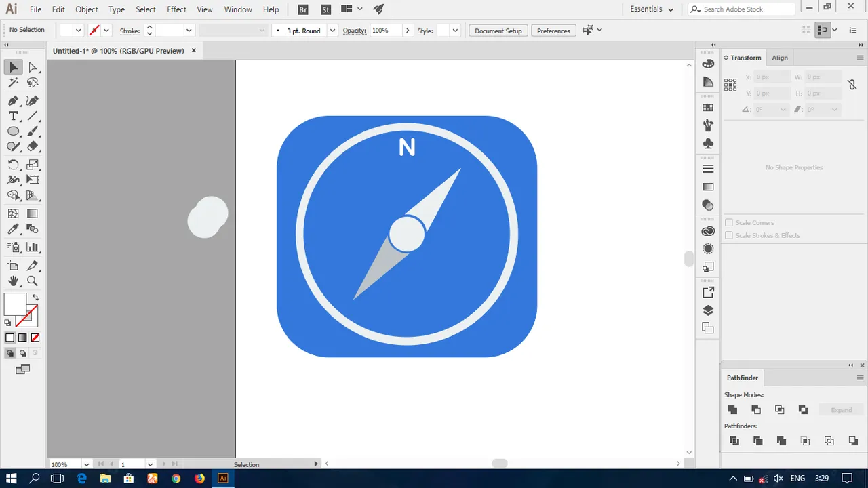Viewport: 868px width, 488px height.
Task: Click Unite shape mode in Pathfinder
Action: pyautogui.click(x=732, y=409)
